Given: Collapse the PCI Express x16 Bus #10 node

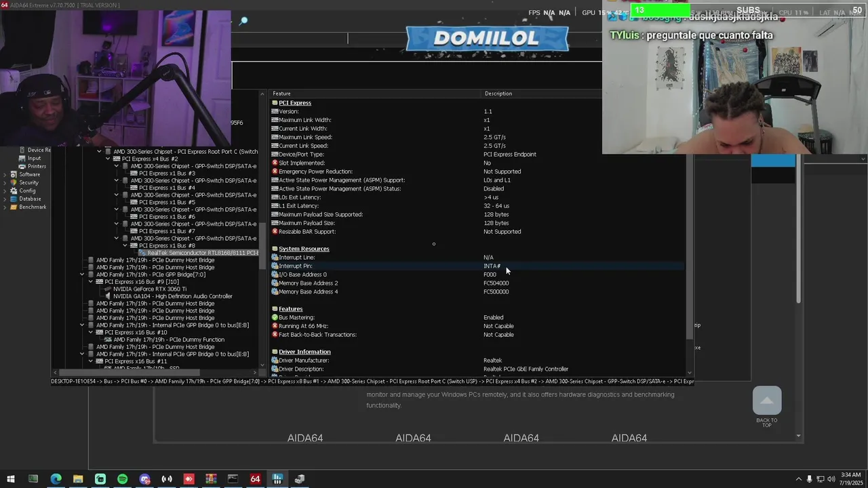Looking at the screenshot, I should click(x=91, y=332).
